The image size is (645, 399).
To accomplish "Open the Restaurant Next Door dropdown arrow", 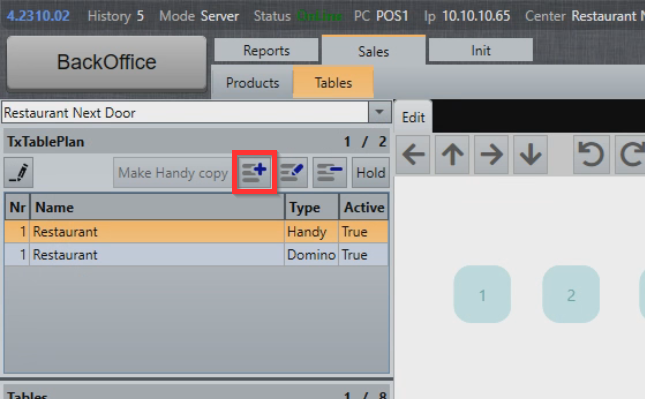I will (x=379, y=112).
